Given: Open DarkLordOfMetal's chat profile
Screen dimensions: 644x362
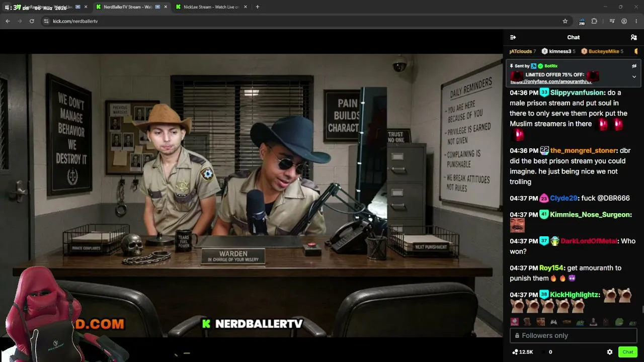Looking at the screenshot, I should pyautogui.click(x=589, y=241).
